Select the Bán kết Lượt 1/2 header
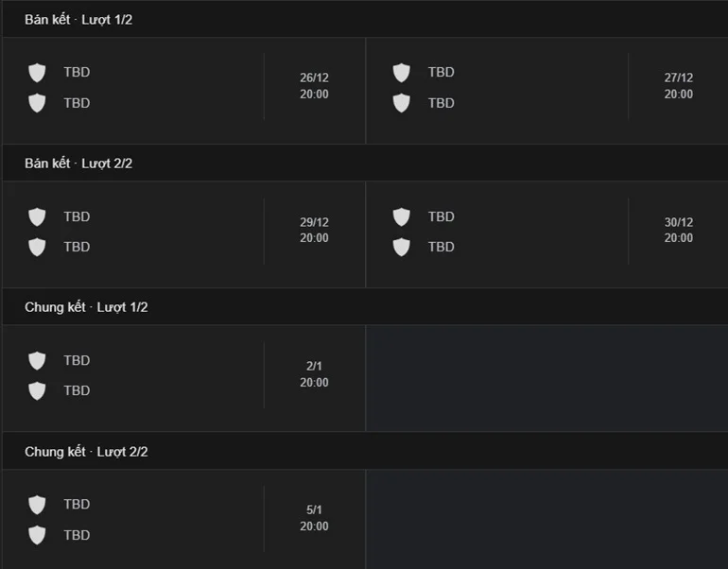This screenshot has height=569, width=728. point(78,19)
